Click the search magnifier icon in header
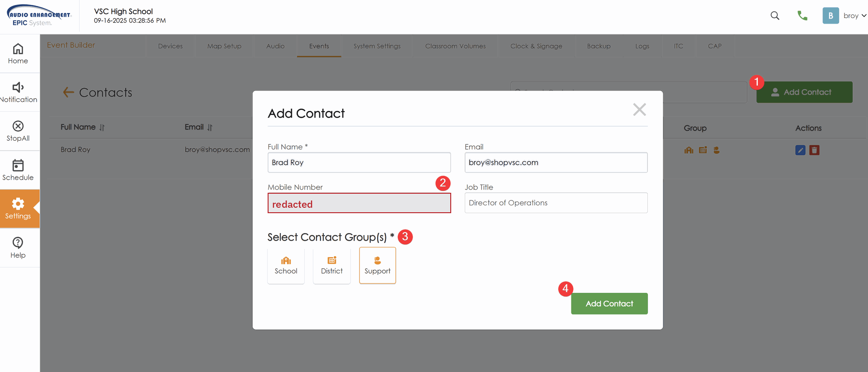The height and width of the screenshot is (372, 868). click(x=775, y=16)
